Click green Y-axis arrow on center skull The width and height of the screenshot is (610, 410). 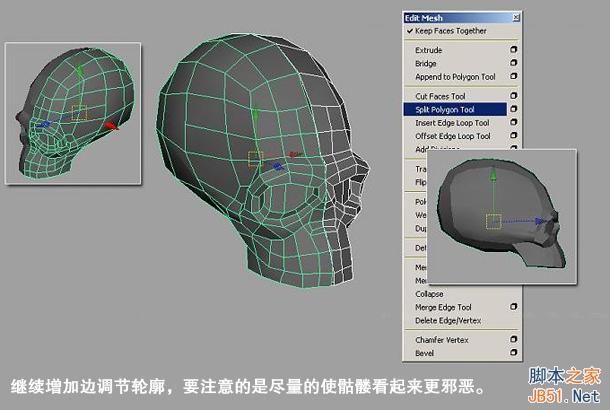pyautogui.click(x=255, y=116)
